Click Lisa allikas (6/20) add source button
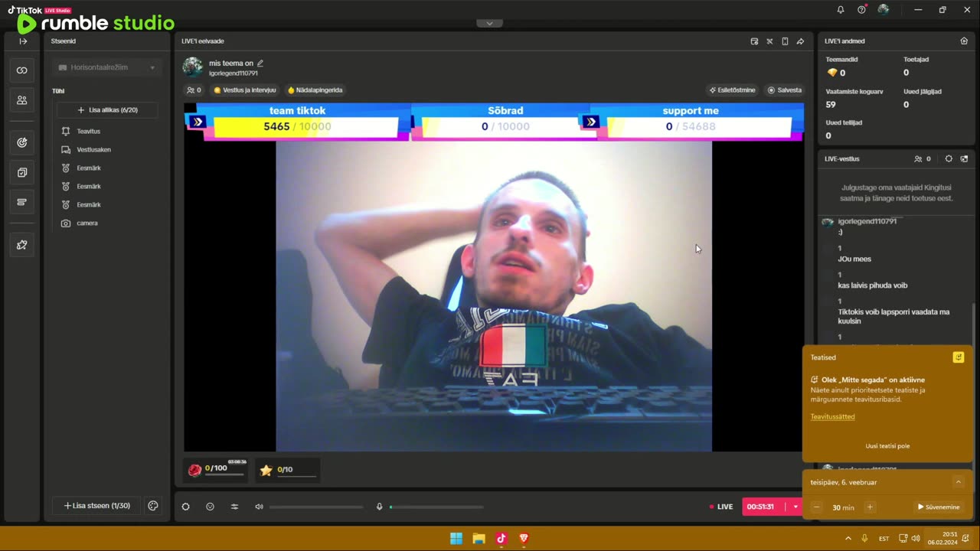The image size is (980, 551). click(107, 110)
